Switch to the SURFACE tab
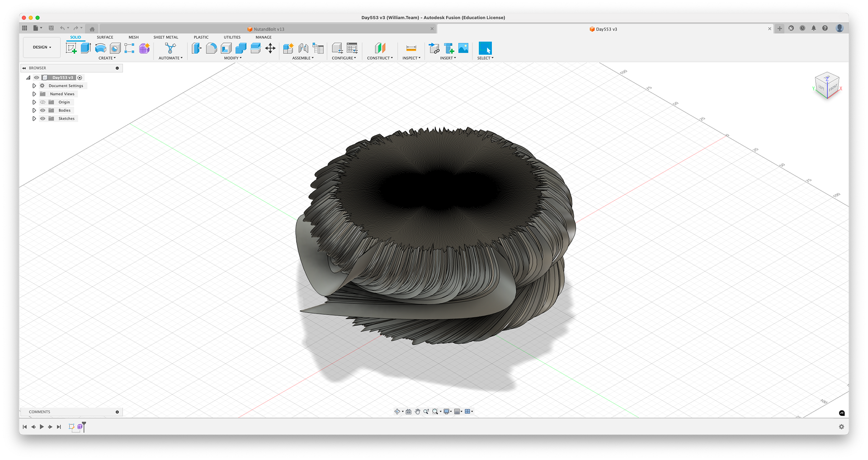Image resolution: width=868 pixels, height=460 pixels. [x=105, y=37]
